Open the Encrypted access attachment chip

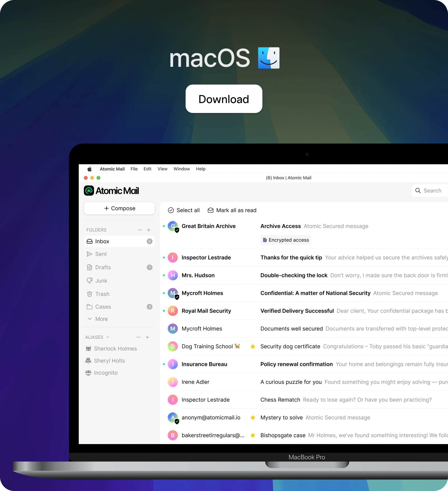pyautogui.click(x=286, y=240)
